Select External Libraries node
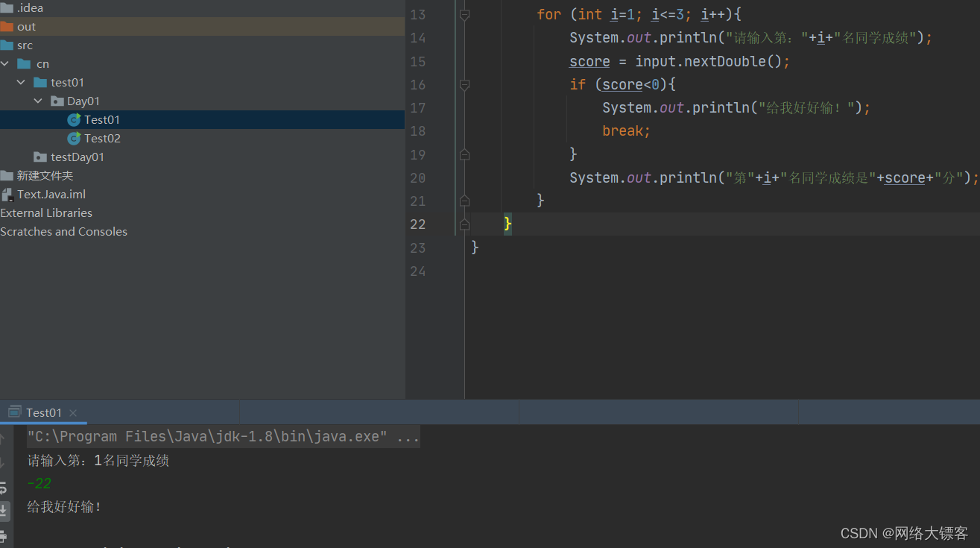 point(46,212)
